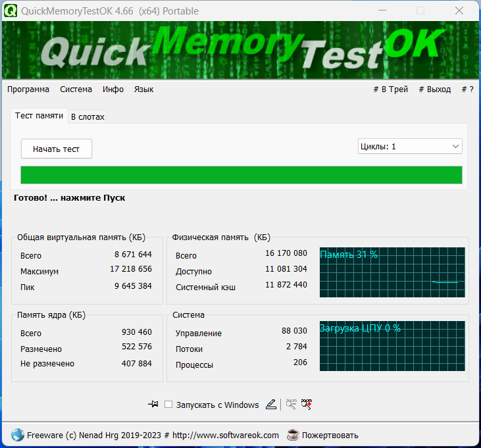Image resolution: width=481 pixels, height=448 pixels.
Task: Click the Системный кэш label
Action: click(205, 287)
